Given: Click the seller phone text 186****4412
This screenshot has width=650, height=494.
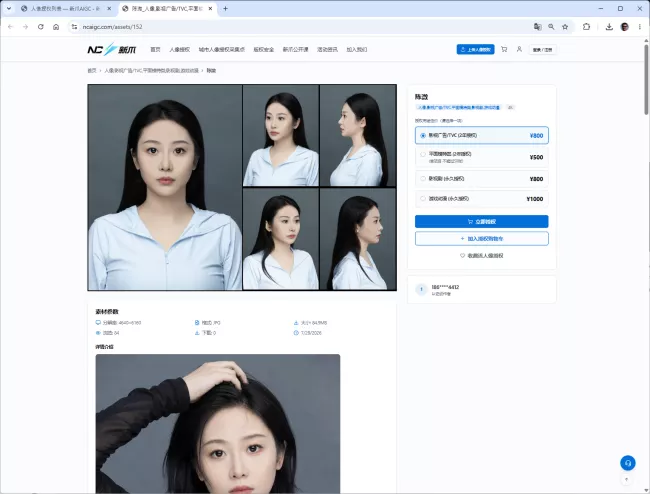Looking at the screenshot, I should [445, 287].
